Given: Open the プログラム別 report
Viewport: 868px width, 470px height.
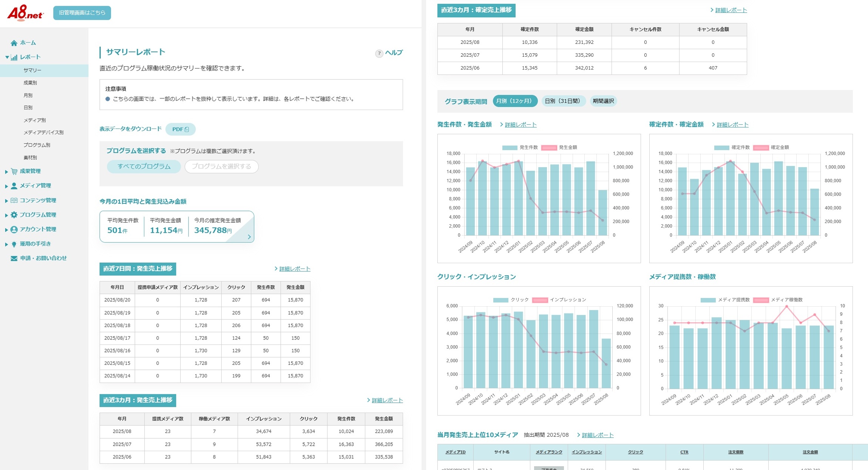Looking at the screenshot, I should coord(37,145).
